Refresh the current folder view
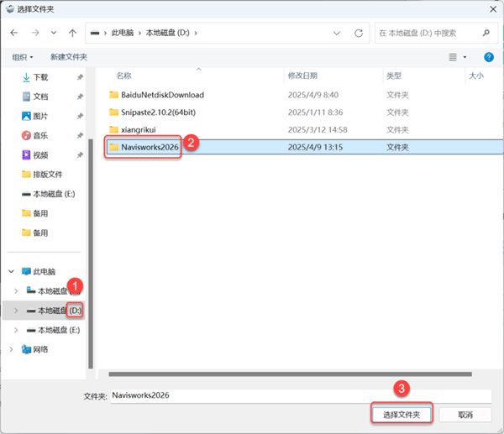Screen dimensions: 504x434 point(359,33)
